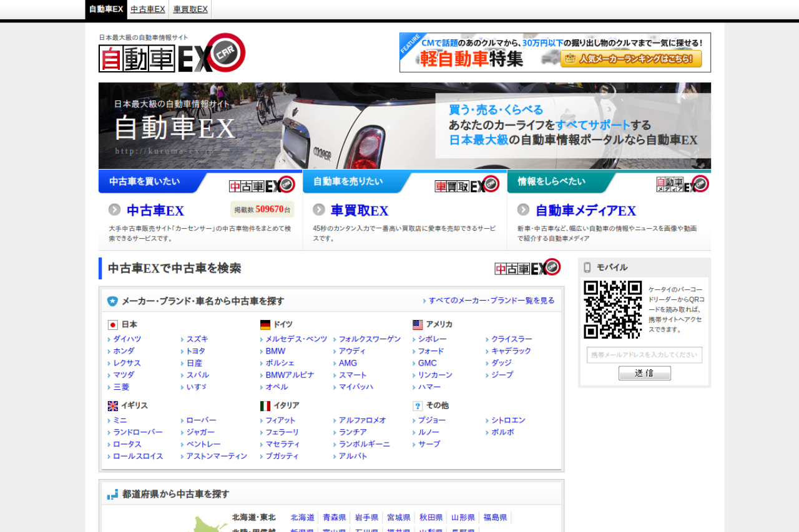Select the 自動車EX top tab
This screenshot has height=532, width=799.
[106, 9]
